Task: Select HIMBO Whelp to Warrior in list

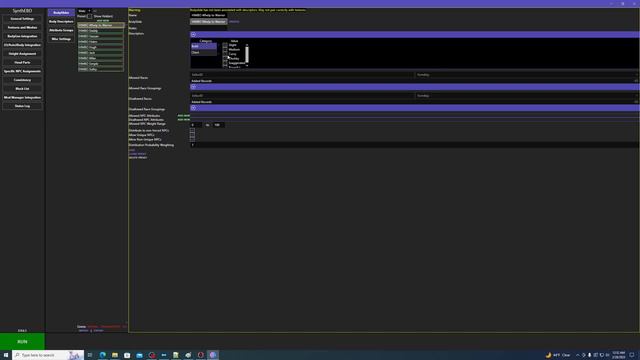Action: pyautogui.click(x=101, y=25)
